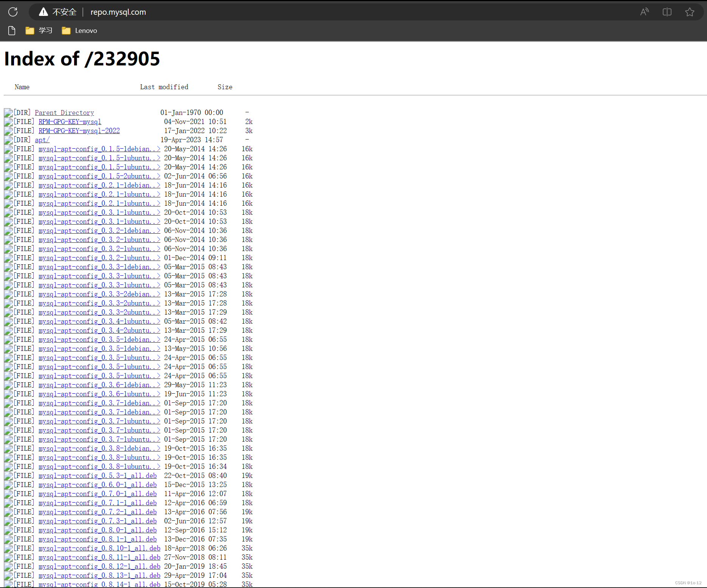Download mysql-apt-config_0.8.11-1_all.deb
This screenshot has height=588, width=707.
pyautogui.click(x=99, y=557)
